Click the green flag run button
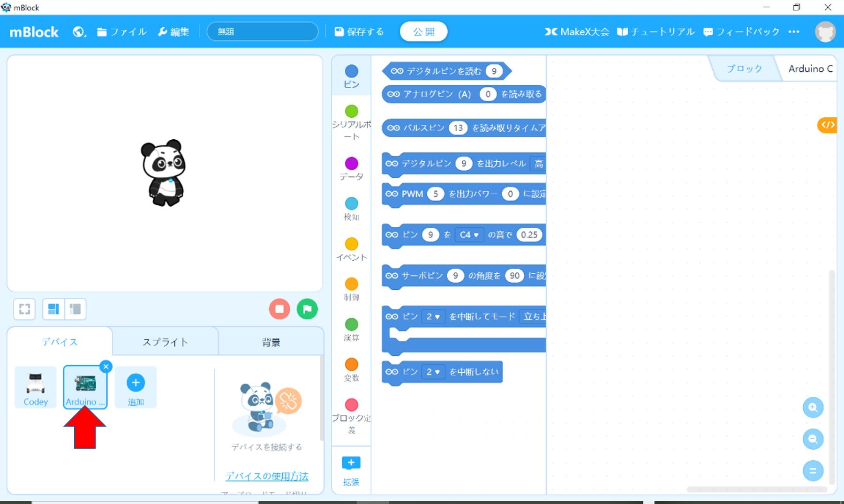844x504 pixels. pos(307,309)
